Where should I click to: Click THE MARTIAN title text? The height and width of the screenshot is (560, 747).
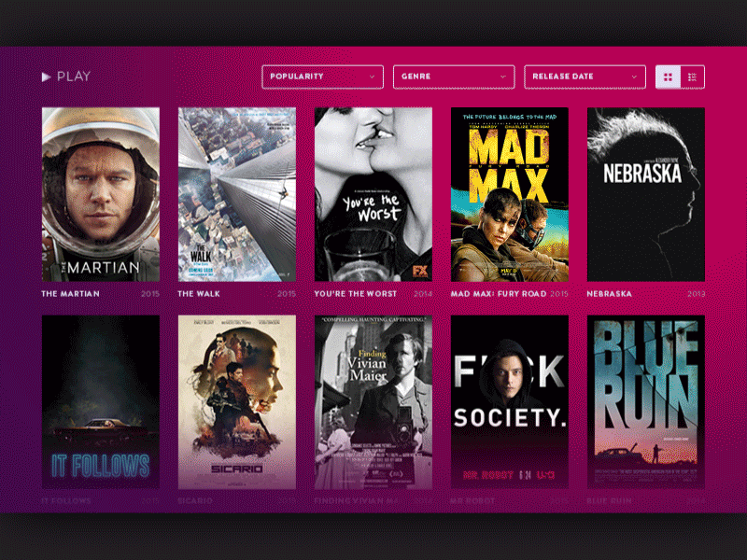click(x=71, y=294)
